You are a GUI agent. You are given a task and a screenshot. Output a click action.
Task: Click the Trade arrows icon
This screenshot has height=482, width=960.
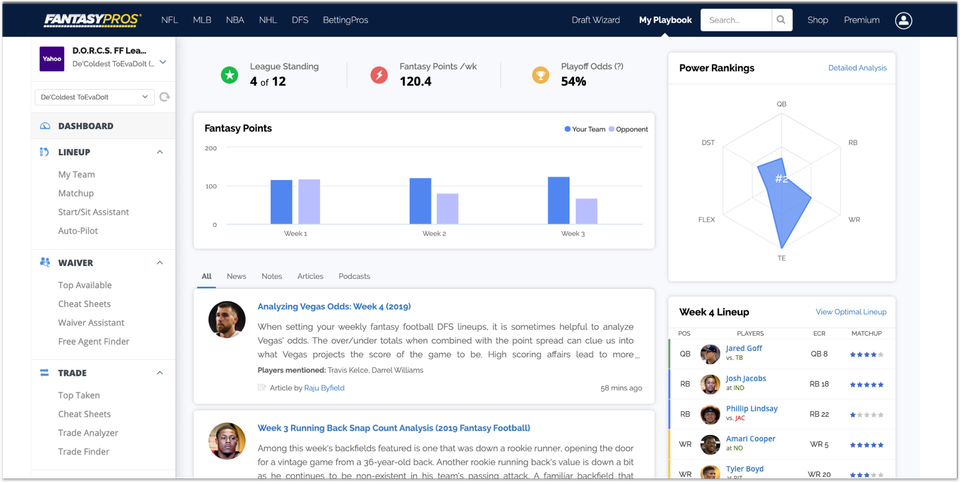tap(45, 372)
